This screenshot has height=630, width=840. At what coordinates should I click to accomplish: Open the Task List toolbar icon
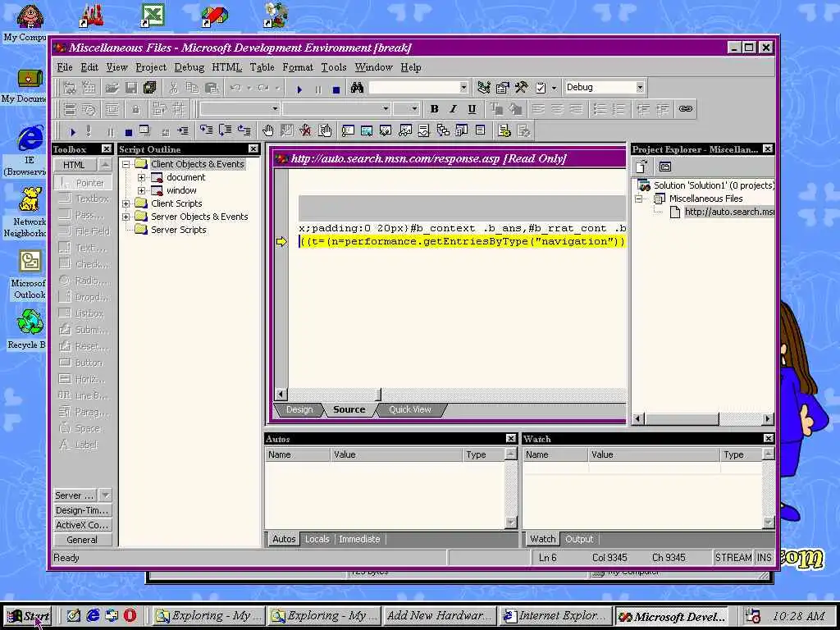[x=541, y=87]
